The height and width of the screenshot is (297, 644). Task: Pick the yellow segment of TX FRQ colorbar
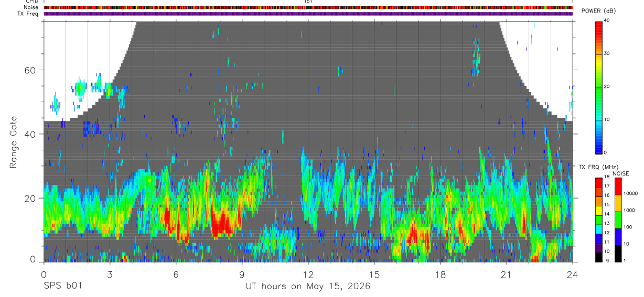[x=598, y=211]
